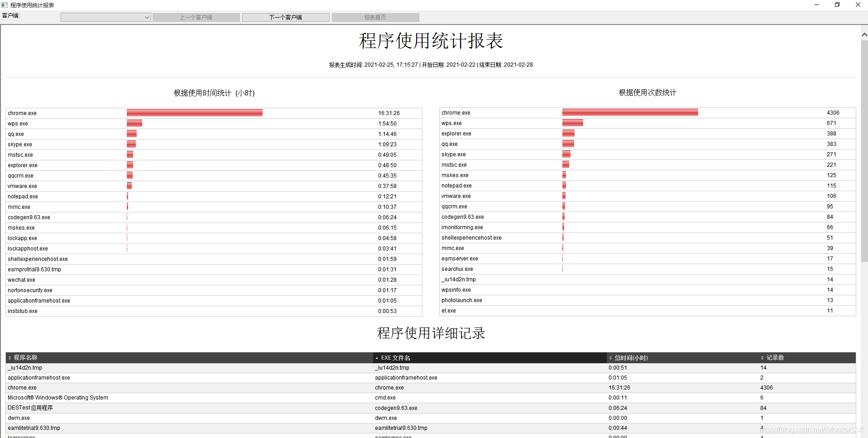Click wps.exe bar in time chart
868x438 pixels.
tap(134, 123)
